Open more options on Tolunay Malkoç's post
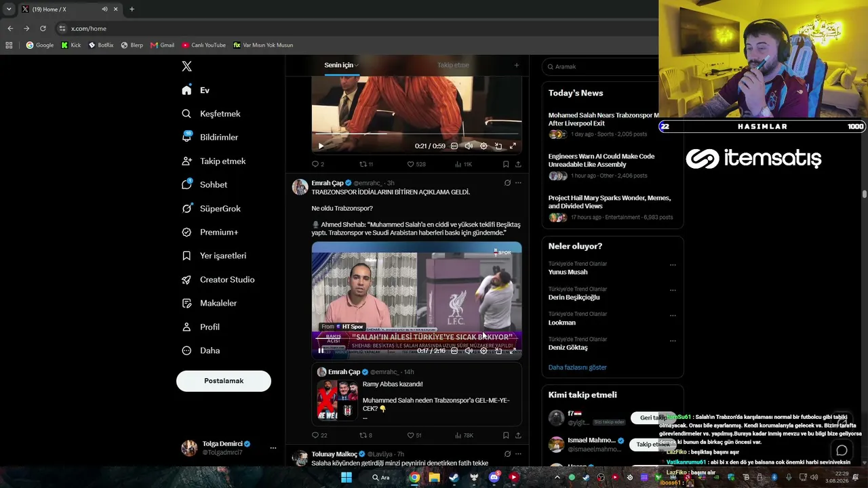The width and height of the screenshot is (868, 488). pos(518,453)
